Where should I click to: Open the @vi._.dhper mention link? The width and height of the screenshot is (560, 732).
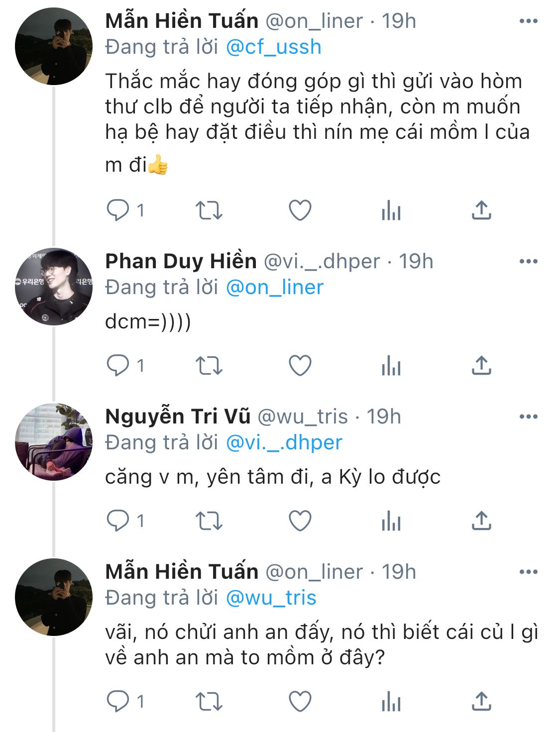point(284,443)
